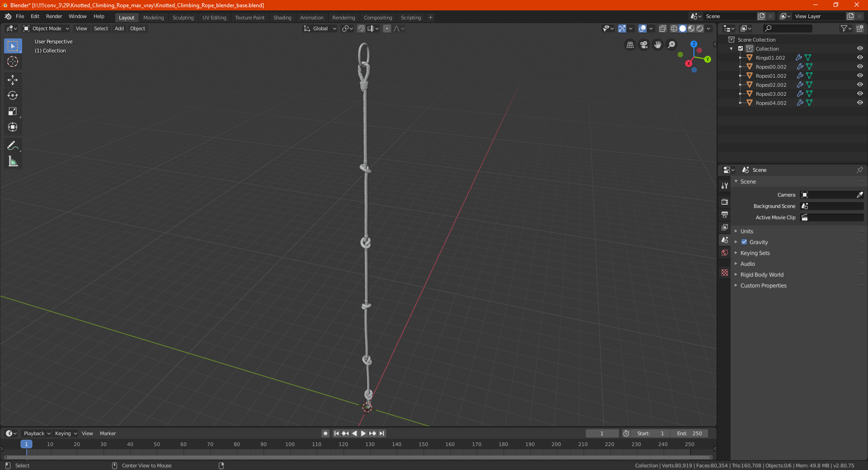Jump to timeline end frame
Viewport: 868px width, 470px height.
coord(382,433)
